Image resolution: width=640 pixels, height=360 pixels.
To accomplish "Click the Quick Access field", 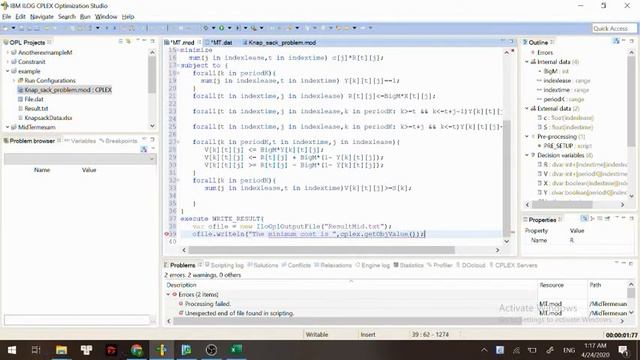I will pyautogui.click(x=614, y=28).
